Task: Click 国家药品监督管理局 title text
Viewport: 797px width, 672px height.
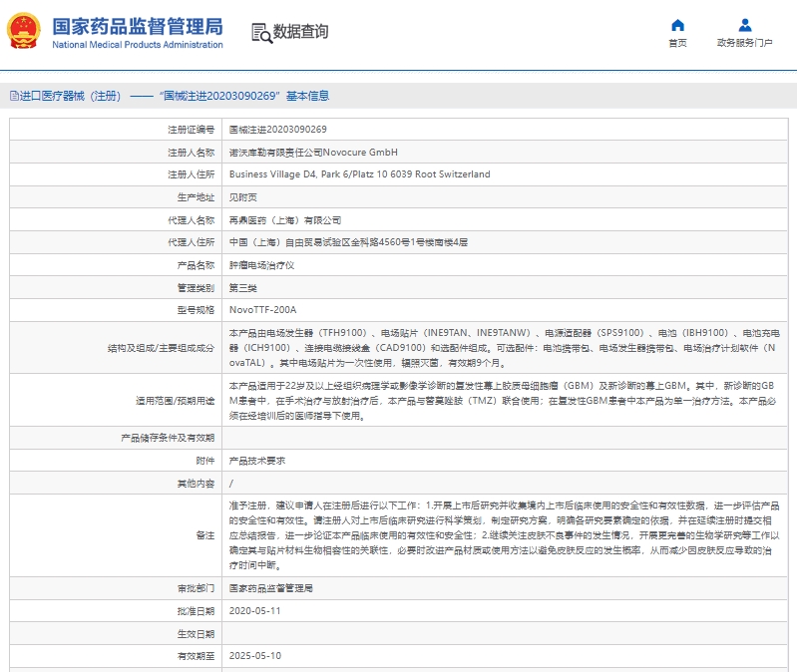Action: (138, 26)
